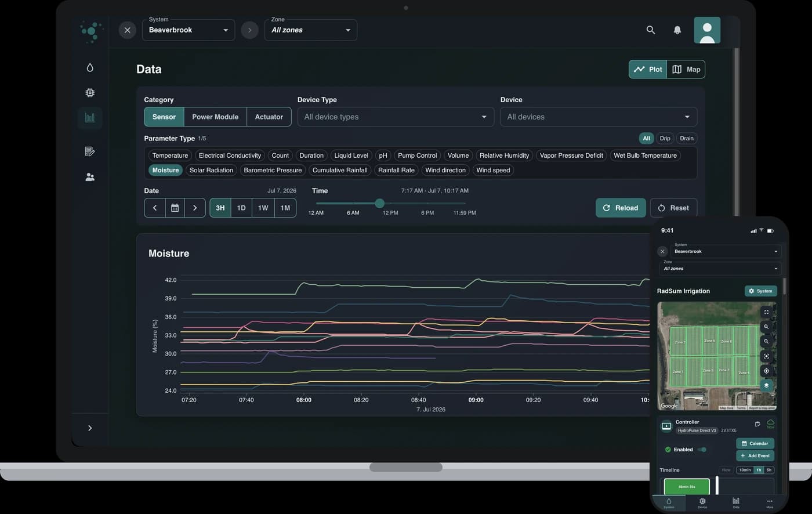
Task: Open the All devices dropdown
Action: [x=599, y=117]
